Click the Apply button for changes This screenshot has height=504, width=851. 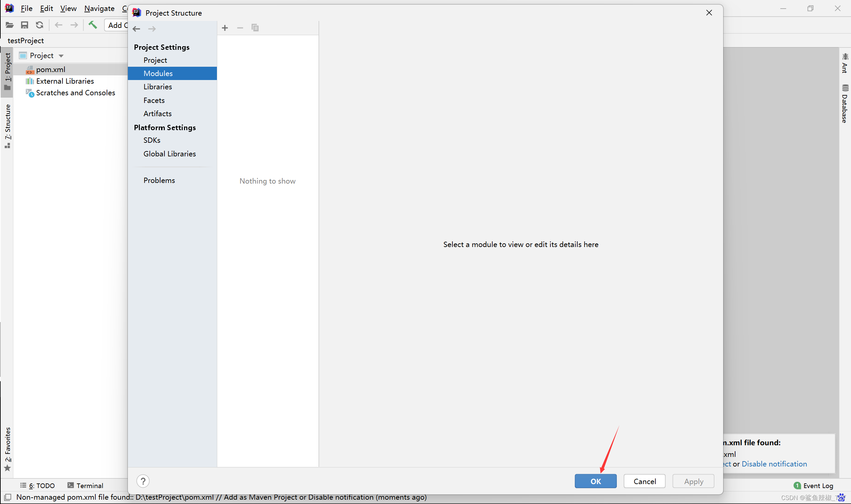point(693,481)
